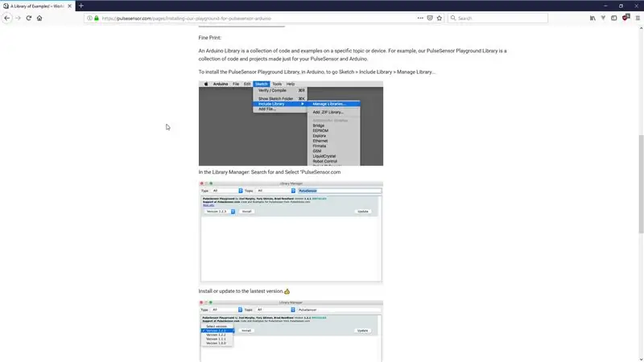Save page to Pocket

tap(430, 18)
